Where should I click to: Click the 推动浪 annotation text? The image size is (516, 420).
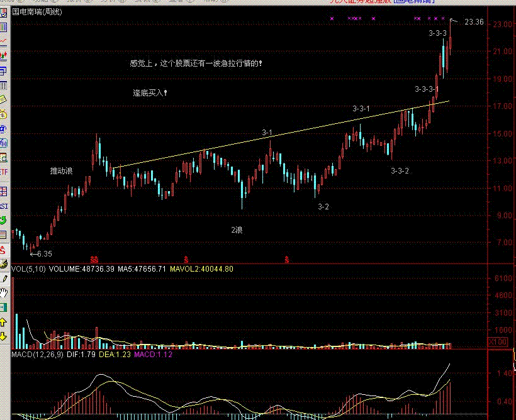point(61,170)
